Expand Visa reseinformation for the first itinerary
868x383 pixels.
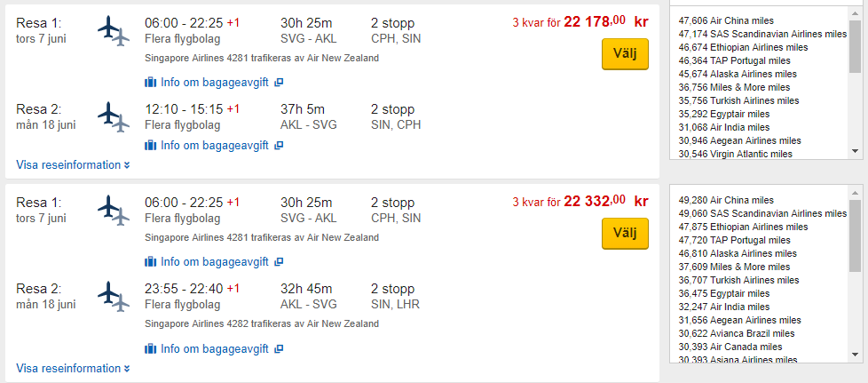pos(73,165)
